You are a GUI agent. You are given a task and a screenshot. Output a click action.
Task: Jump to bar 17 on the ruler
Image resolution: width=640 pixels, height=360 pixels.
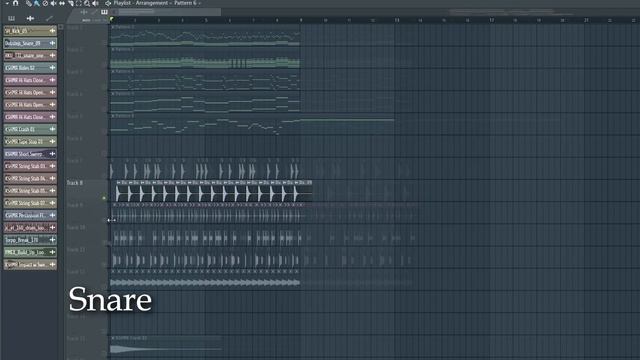[x=491, y=20]
